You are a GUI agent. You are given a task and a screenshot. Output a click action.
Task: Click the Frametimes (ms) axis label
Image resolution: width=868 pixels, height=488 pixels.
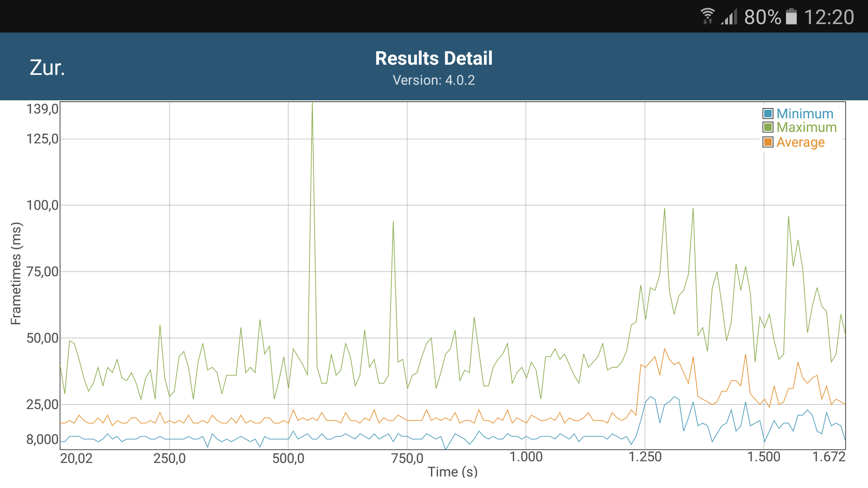16,273
